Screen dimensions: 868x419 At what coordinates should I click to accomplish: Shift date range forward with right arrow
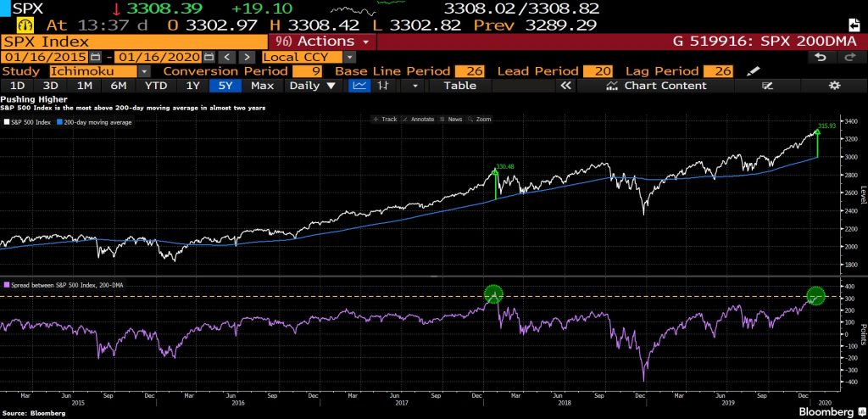click(x=248, y=57)
